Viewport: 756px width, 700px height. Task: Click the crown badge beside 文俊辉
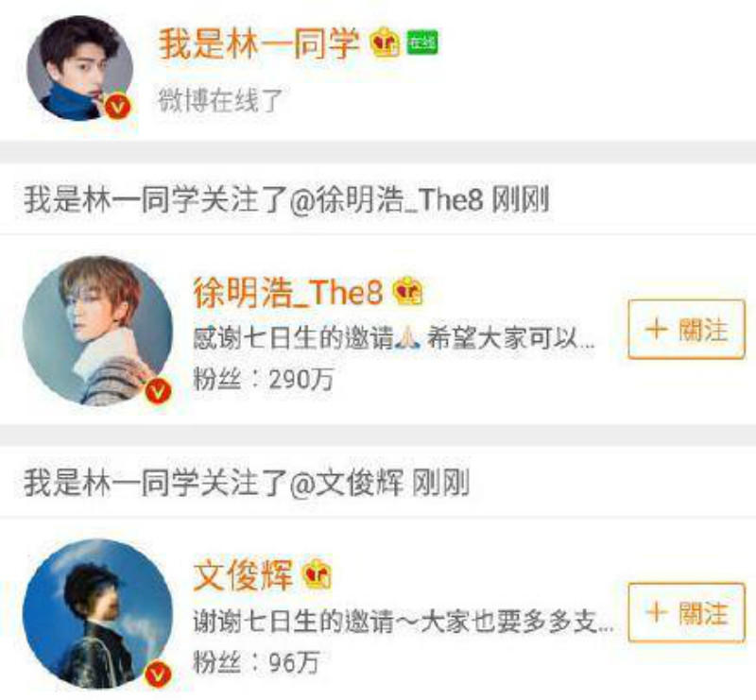pyautogui.click(x=317, y=573)
